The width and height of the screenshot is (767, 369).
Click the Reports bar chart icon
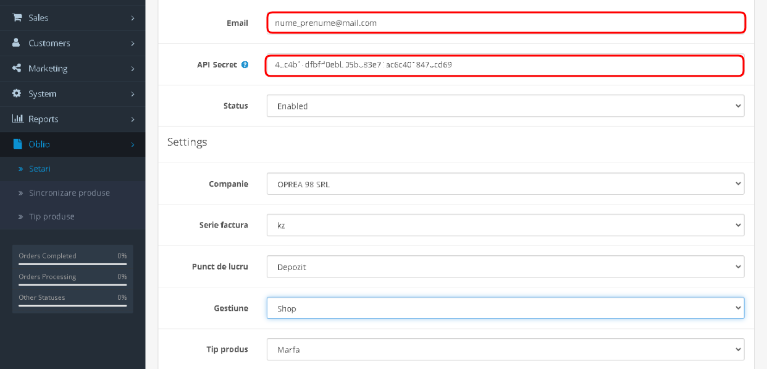point(18,118)
